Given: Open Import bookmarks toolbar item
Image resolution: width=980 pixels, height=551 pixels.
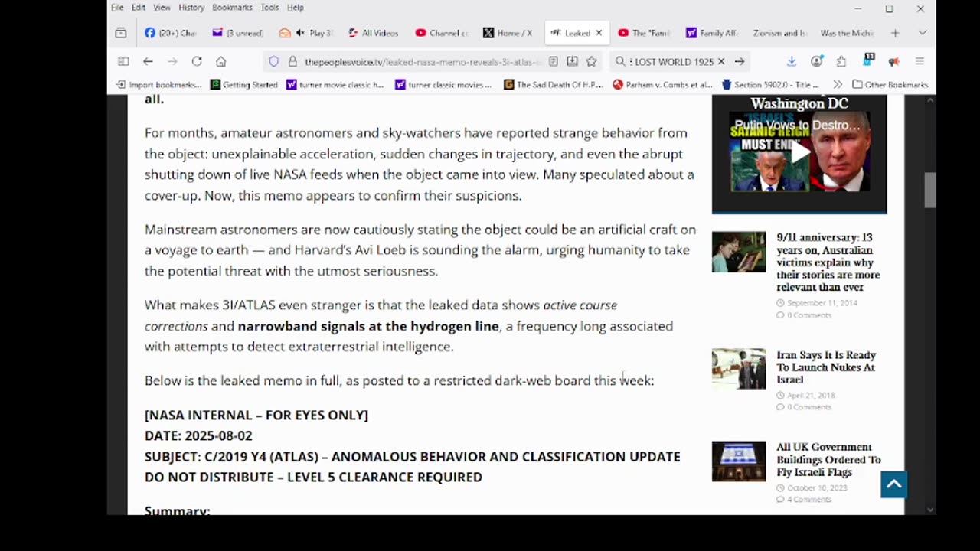Looking at the screenshot, I should (159, 85).
